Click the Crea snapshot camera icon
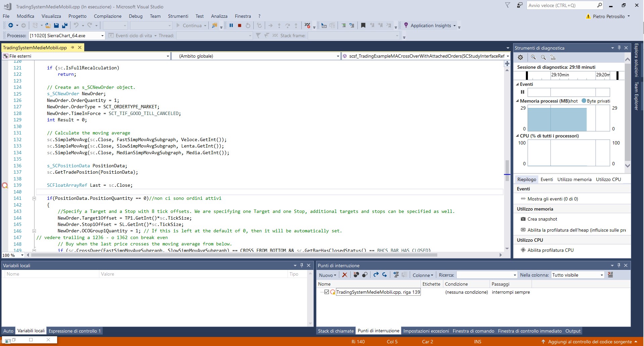 tap(523, 219)
